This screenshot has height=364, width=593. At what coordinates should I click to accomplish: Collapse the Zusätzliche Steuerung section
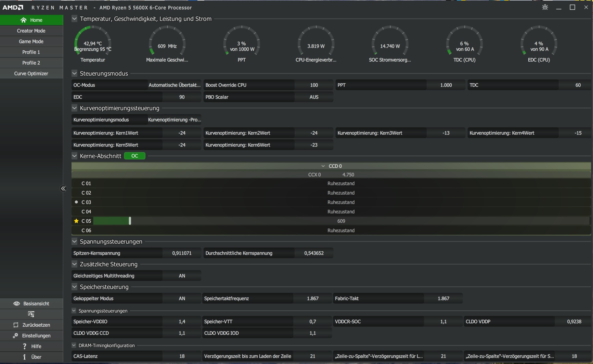click(x=74, y=264)
